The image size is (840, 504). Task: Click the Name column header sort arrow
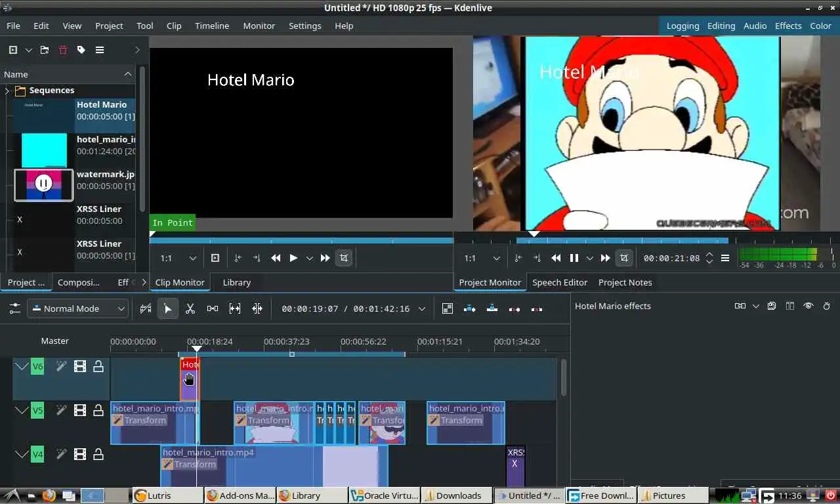pyautogui.click(x=127, y=74)
